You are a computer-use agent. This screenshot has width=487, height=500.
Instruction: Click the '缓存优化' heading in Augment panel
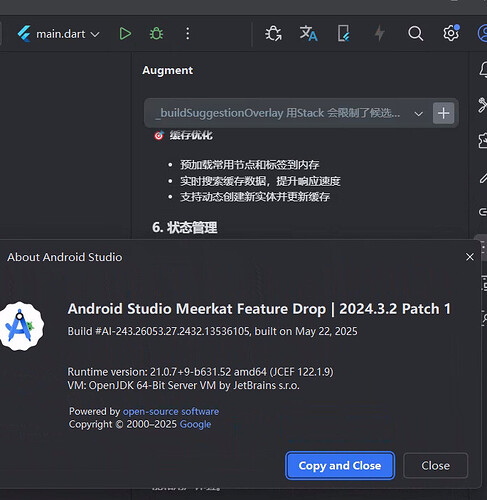191,135
